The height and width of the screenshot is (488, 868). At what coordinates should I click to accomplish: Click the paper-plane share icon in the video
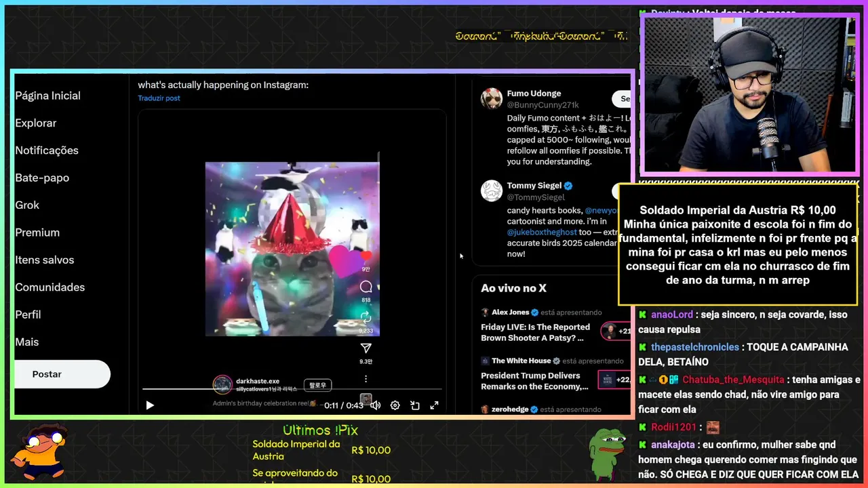tap(366, 348)
